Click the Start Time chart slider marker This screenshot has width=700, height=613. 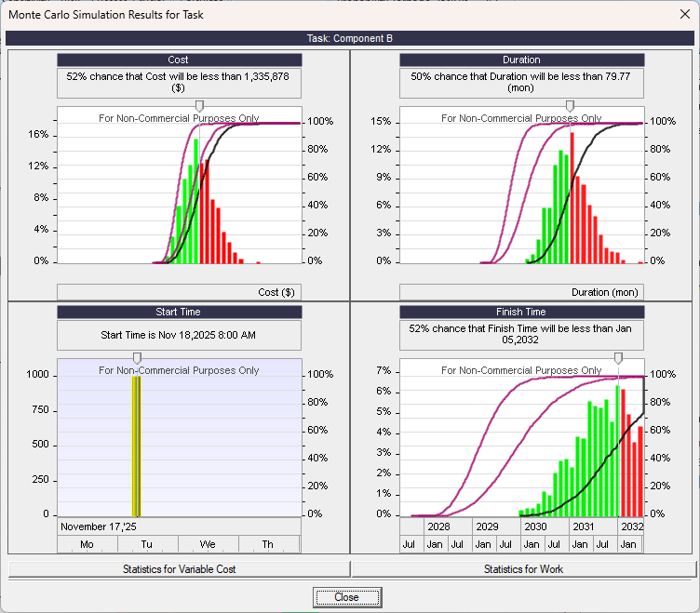137,358
